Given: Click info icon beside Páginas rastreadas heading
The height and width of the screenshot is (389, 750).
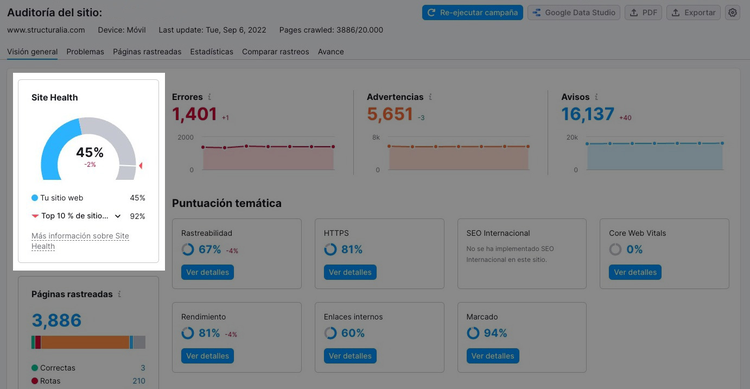Looking at the screenshot, I should point(119,294).
